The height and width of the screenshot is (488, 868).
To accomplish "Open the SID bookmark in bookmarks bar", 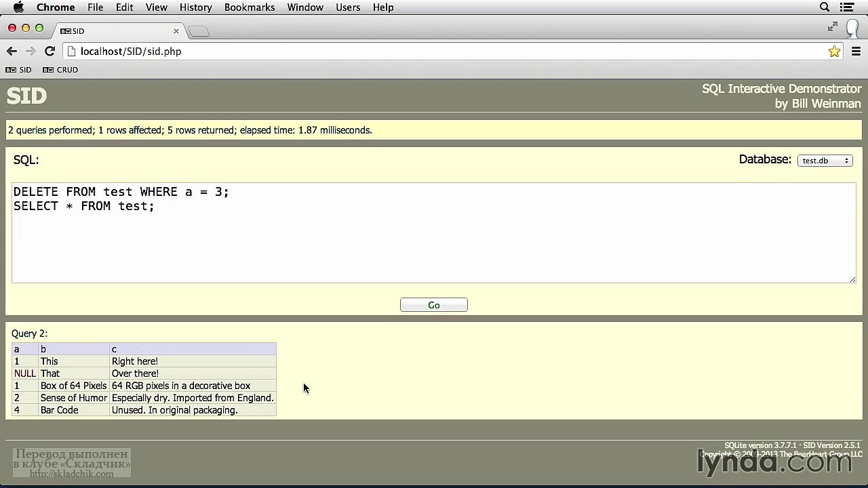I will point(18,70).
